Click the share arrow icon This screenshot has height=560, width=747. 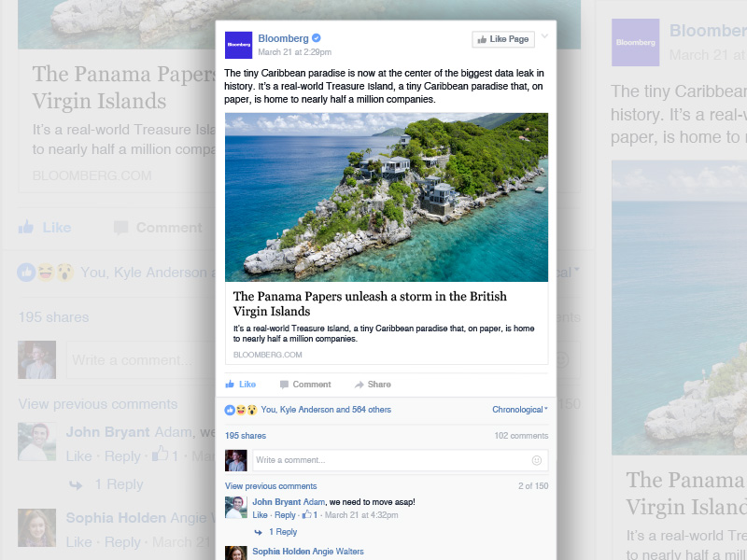pos(359,385)
